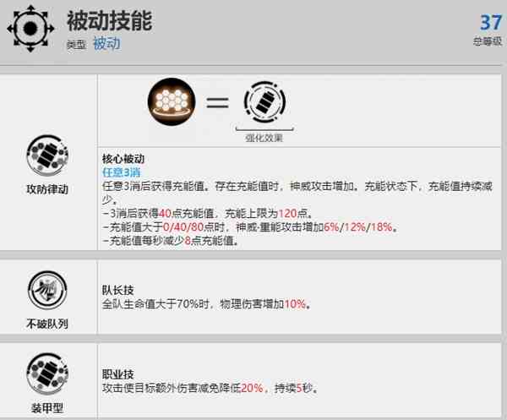Select the 被动技能 title heading
Image resolution: width=507 pixels, height=420 pixels.
coord(109,20)
